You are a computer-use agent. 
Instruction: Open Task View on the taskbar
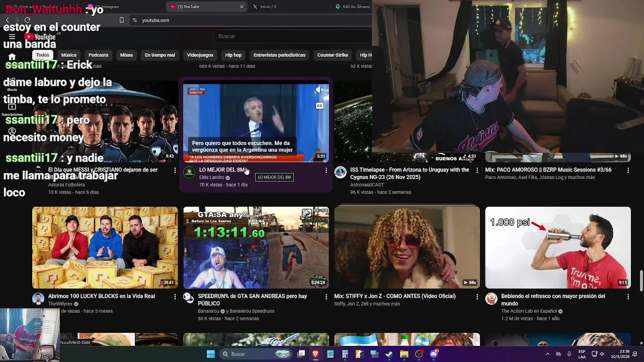[301, 354]
